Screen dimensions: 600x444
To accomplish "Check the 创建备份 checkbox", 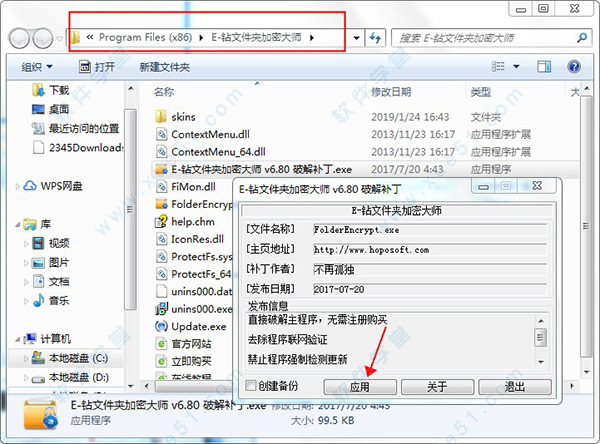I will click(x=251, y=385).
